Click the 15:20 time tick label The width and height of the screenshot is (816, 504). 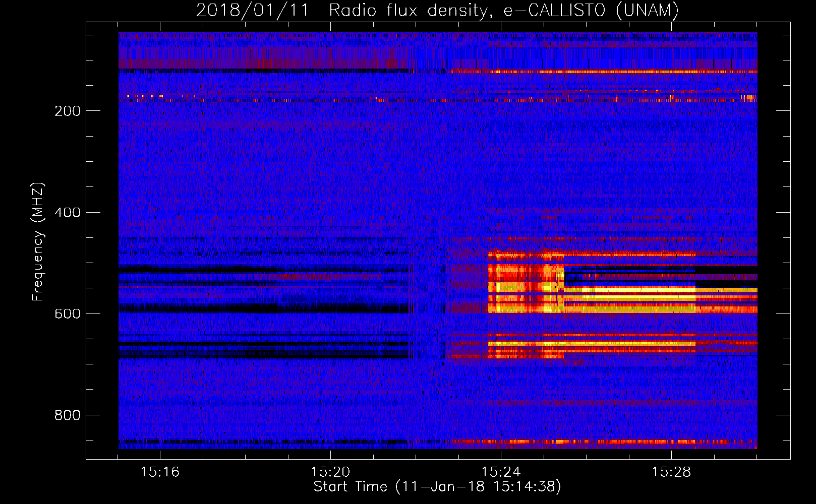pos(330,472)
